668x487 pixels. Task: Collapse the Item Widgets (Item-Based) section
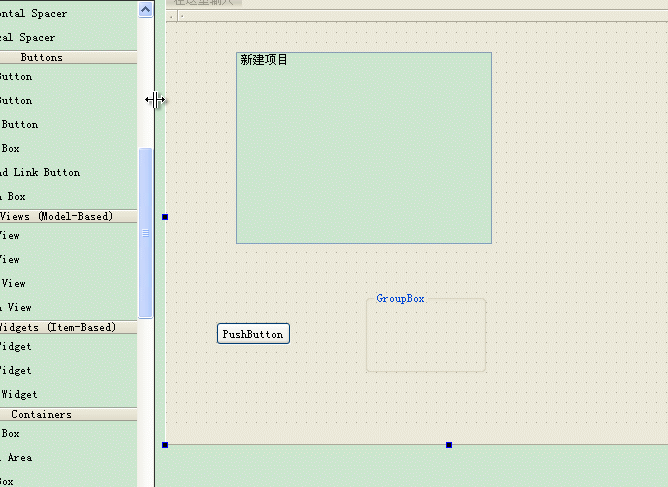click(58, 327)
